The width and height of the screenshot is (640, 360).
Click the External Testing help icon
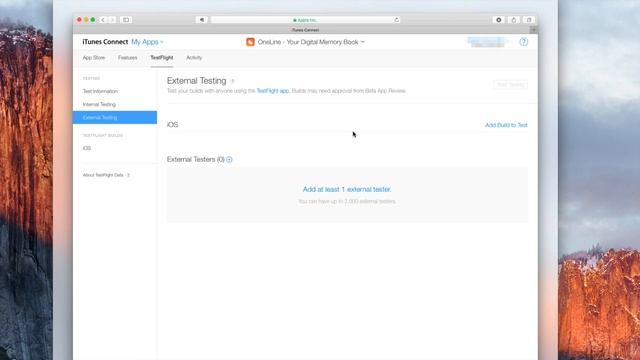233,81
